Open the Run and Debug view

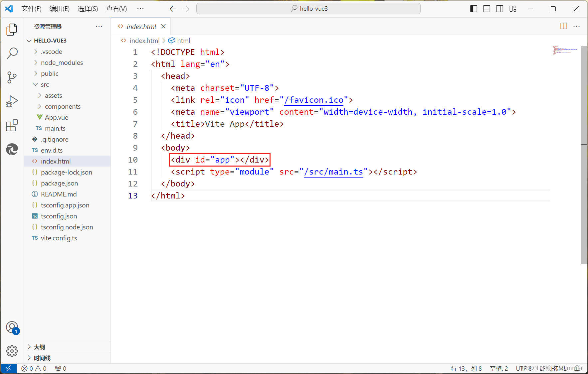pyautogui.click(x=12, y=101)
